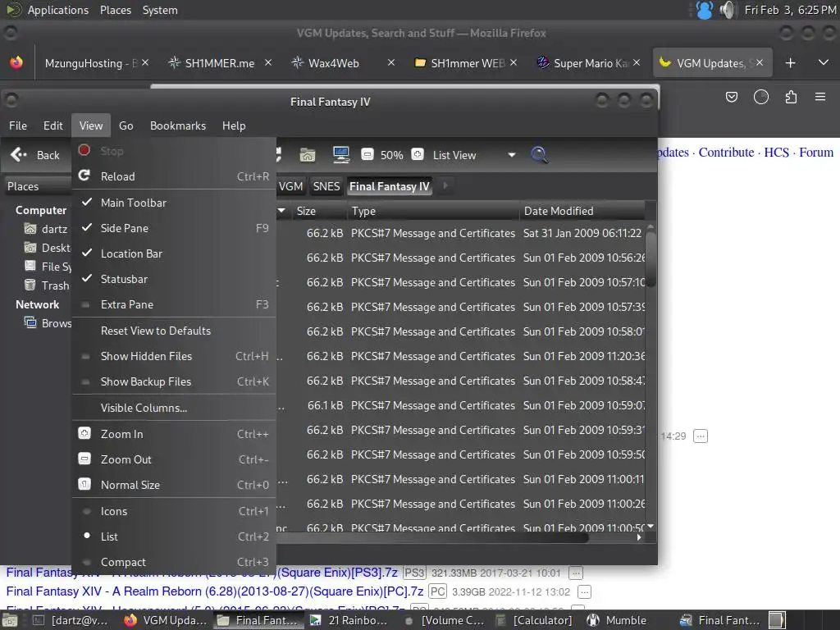Image resolution: width=840 pixels, height=630 pixels.
Task: Click the horizontal scrollbar right arrow
Action: (x=638, y=537)
